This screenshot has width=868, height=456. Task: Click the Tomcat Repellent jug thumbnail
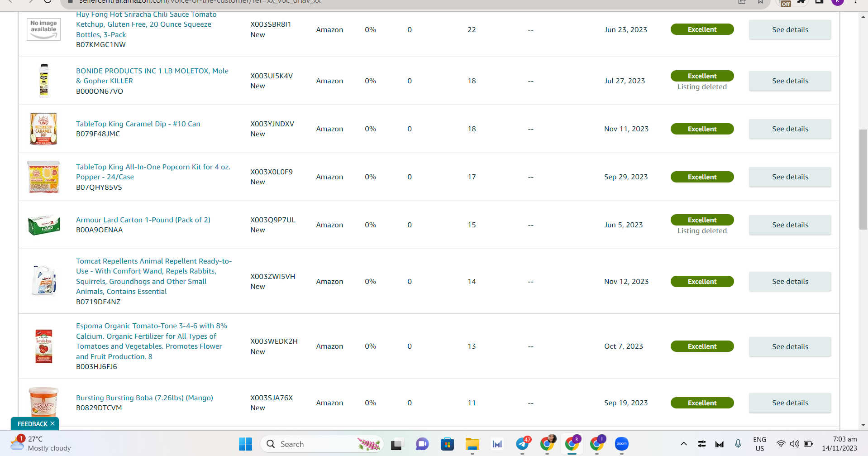coord(43,281)
